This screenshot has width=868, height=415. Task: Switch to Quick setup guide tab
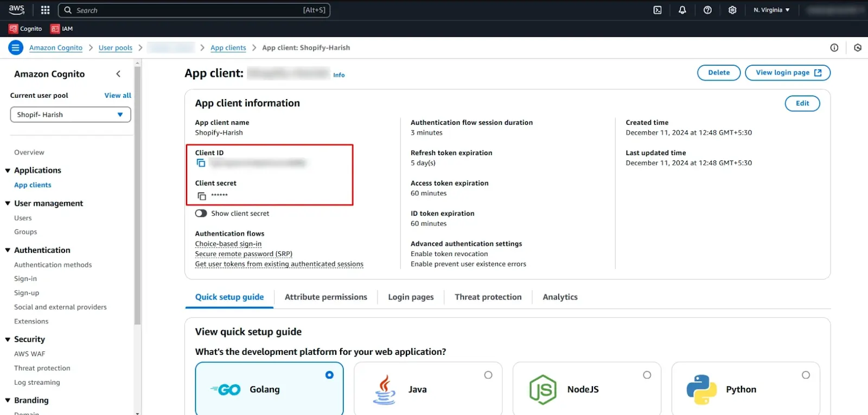tap(229, 297)
